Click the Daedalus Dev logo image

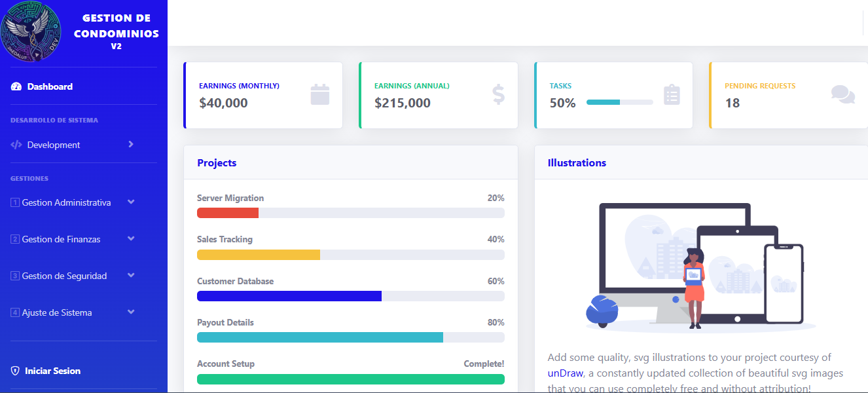tap(31, 31)
